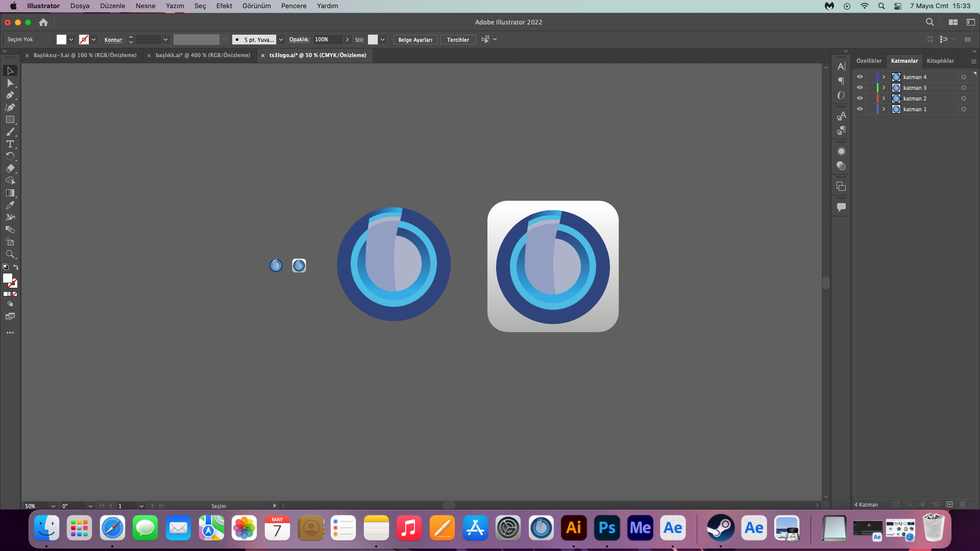This screenshot has width=980, height=551.
Task: Open Steam from the Dock
Action: [x=720, y=528]
